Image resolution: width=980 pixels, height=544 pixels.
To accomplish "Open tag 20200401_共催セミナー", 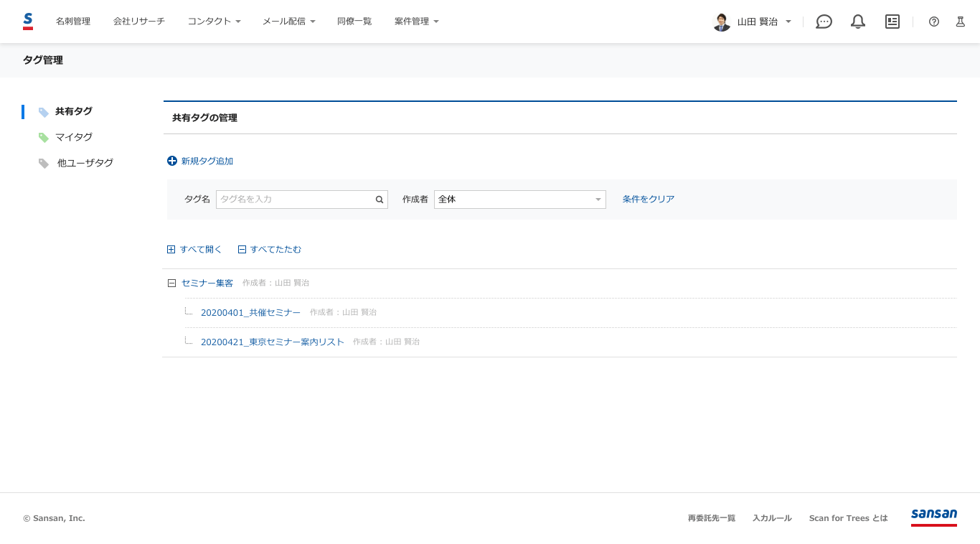I will [x=250, y=313].
